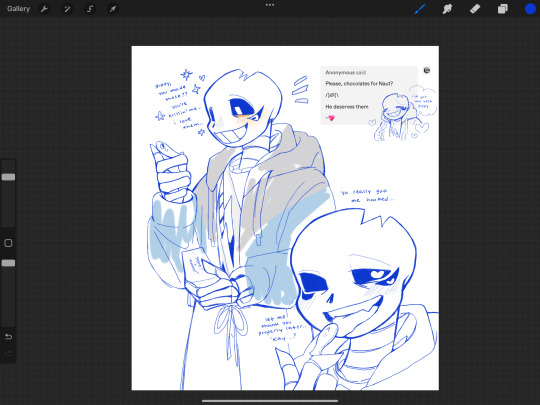Screen dimensions: 540x405
Task: Adjust the brush opacity slider handle
Action: pos(8,263)
